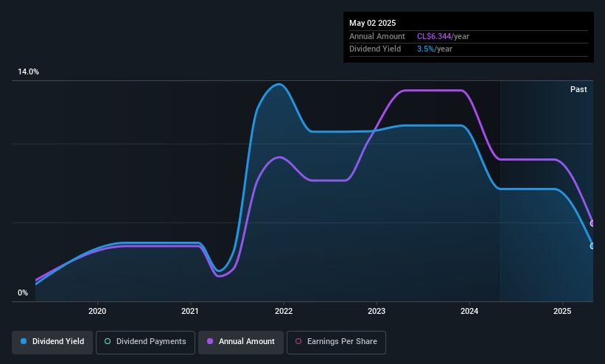This screenshot has width=605, height=364.
Task: Click the 2022 x-axis label
Action: click(284, 311)
